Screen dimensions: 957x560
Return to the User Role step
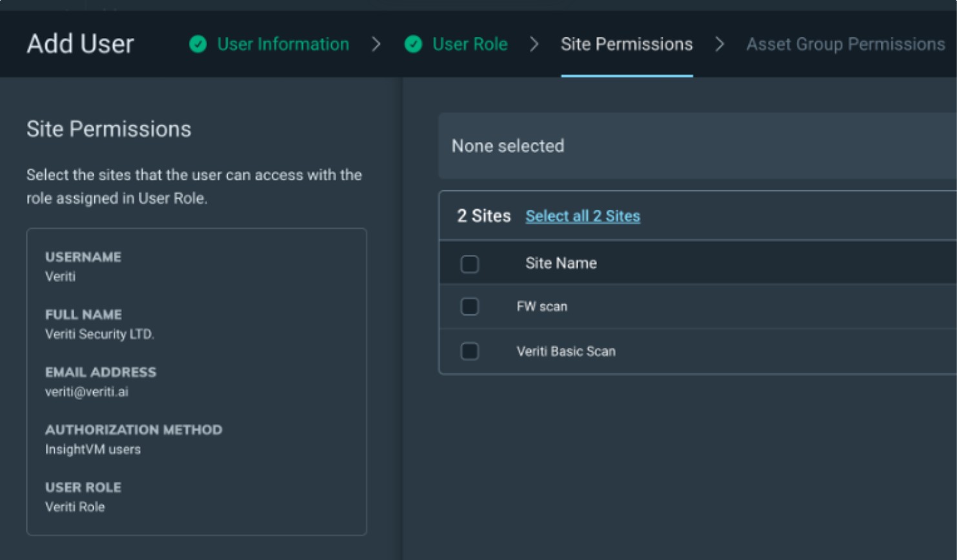[x=469, y=44]
